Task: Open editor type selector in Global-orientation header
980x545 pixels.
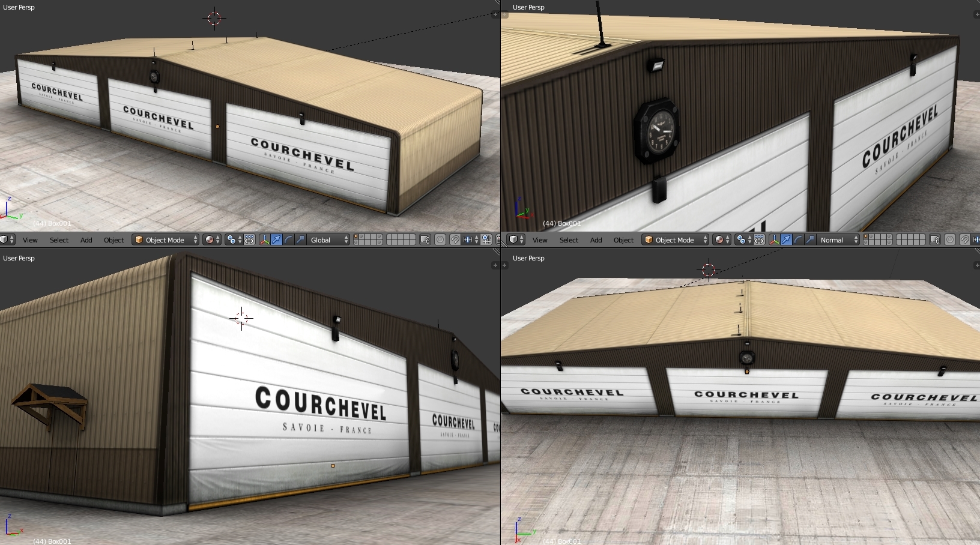Action: point(7,239)
